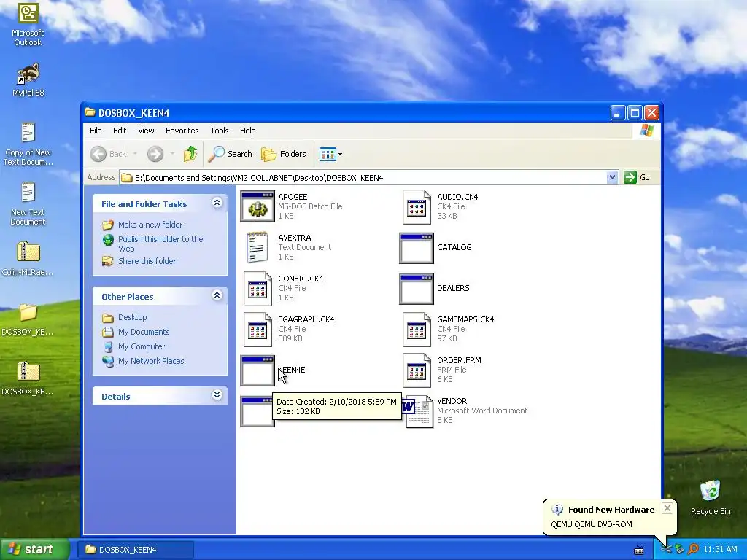The height and width of the screenshot is (560, 747).
Task: Open the Tools menu
Action: (x=219, y=131)
